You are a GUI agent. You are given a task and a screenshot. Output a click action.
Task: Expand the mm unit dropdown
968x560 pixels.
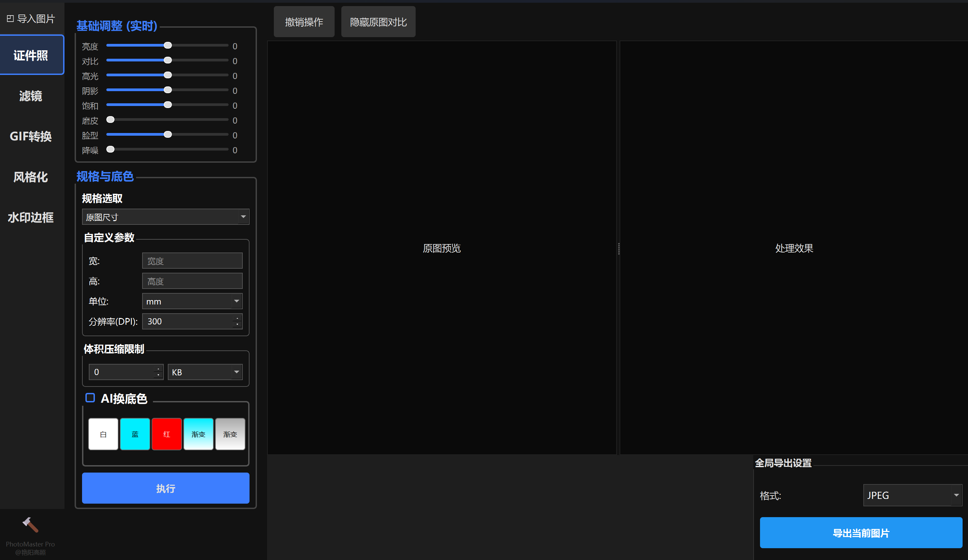(x=192, y=301)
